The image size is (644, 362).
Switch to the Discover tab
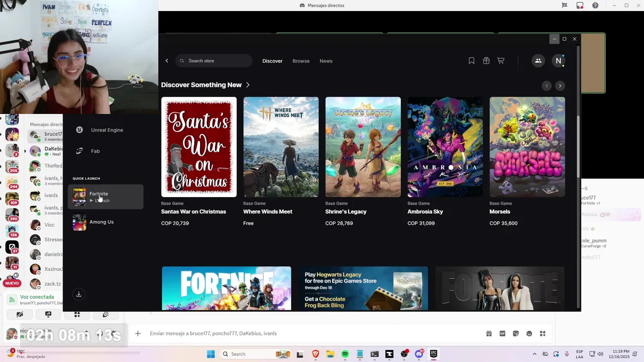pos(272,61)
